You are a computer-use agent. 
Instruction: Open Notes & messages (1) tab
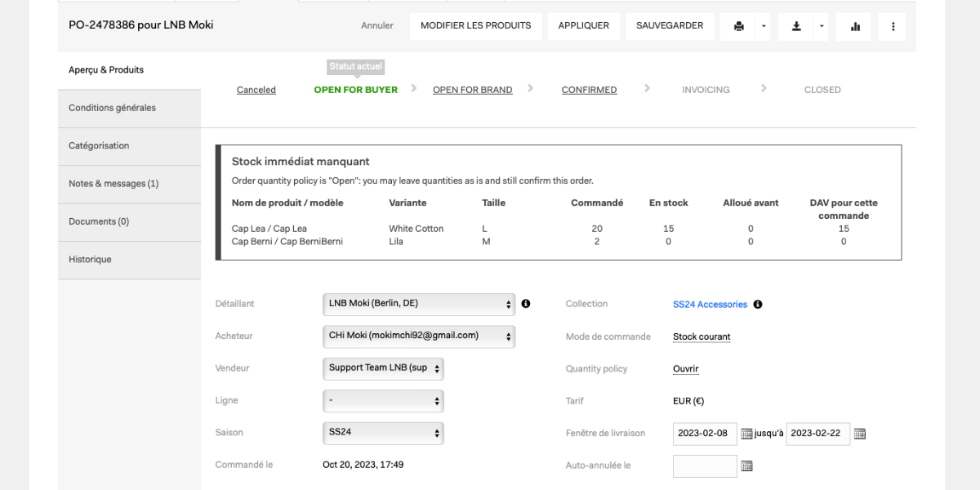tap(129, 184)
